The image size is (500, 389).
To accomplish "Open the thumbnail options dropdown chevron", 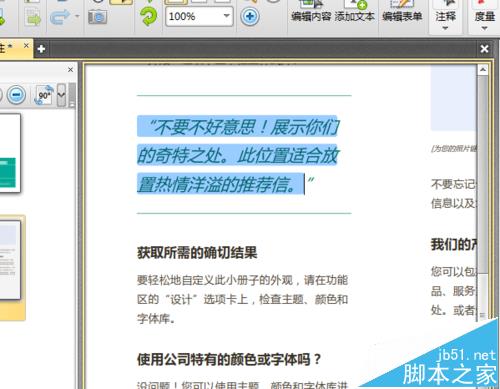I will coord(61,95).
